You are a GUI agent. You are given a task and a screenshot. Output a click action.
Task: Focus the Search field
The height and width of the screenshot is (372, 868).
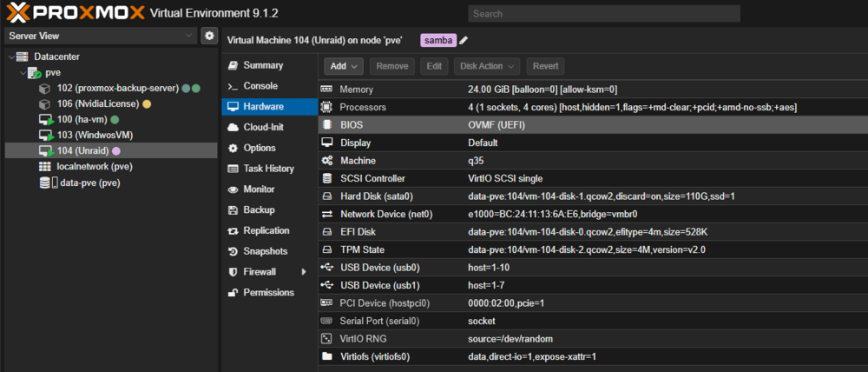pyautogui.click(x=604, y=14)
